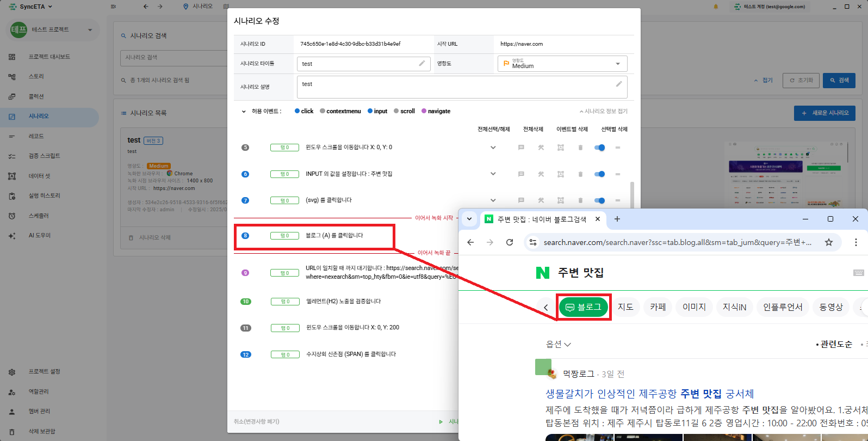
Task: Open the on-screen keyboard icon on Naver
Action: pyautogui.click(x=859, y=273)
